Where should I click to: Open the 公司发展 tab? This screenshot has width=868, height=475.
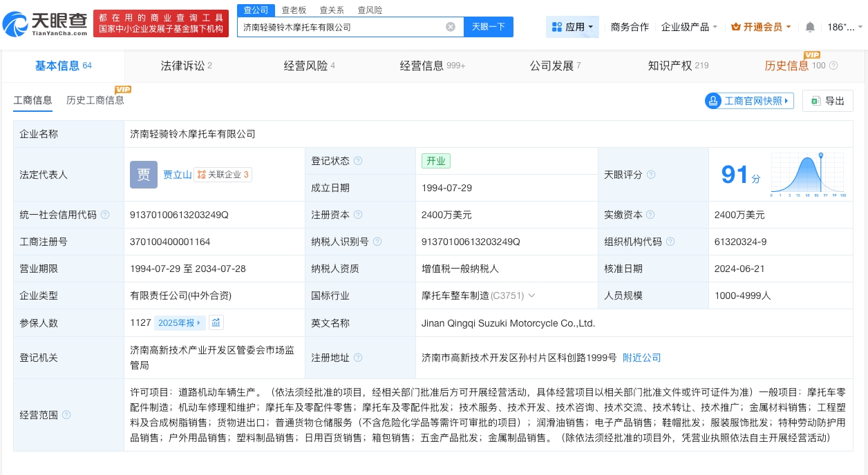pos(556,66)
